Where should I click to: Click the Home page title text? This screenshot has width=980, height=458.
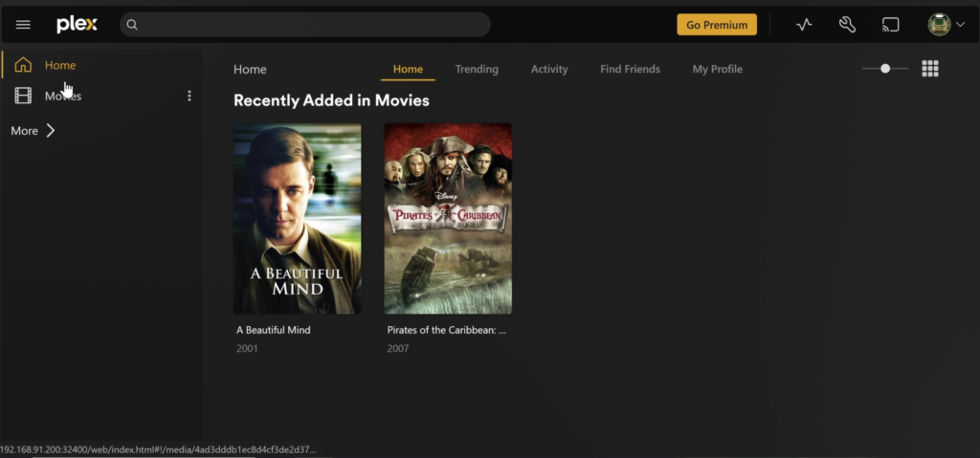250,70
